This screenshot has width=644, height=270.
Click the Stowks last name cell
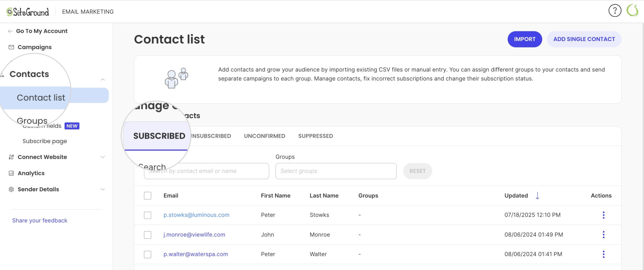319,215
